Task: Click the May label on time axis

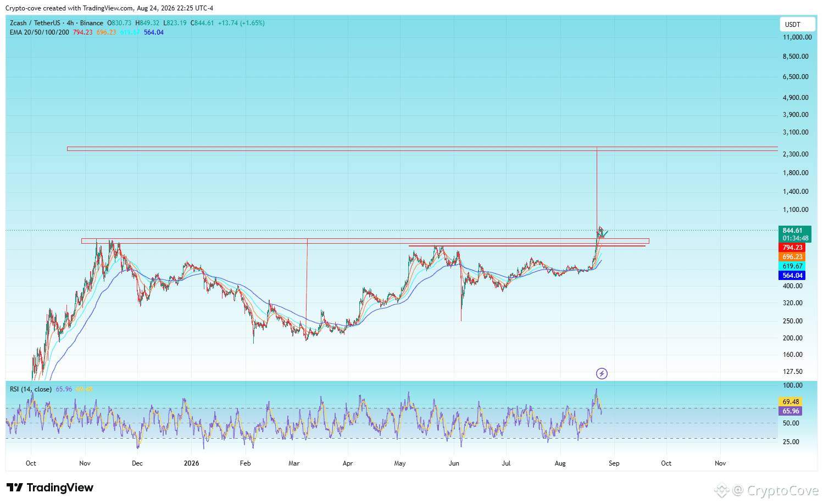Action: tap(400, 463)
